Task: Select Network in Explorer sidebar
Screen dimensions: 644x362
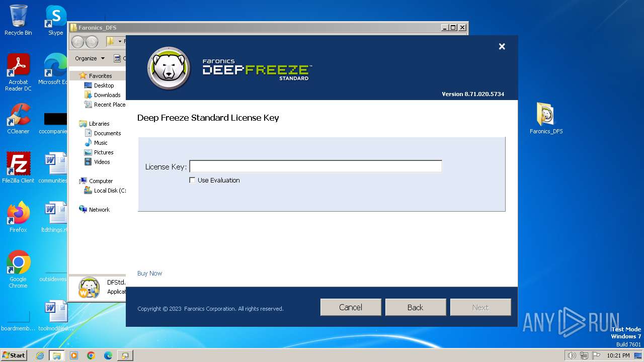Action: (x=95, y=210)
